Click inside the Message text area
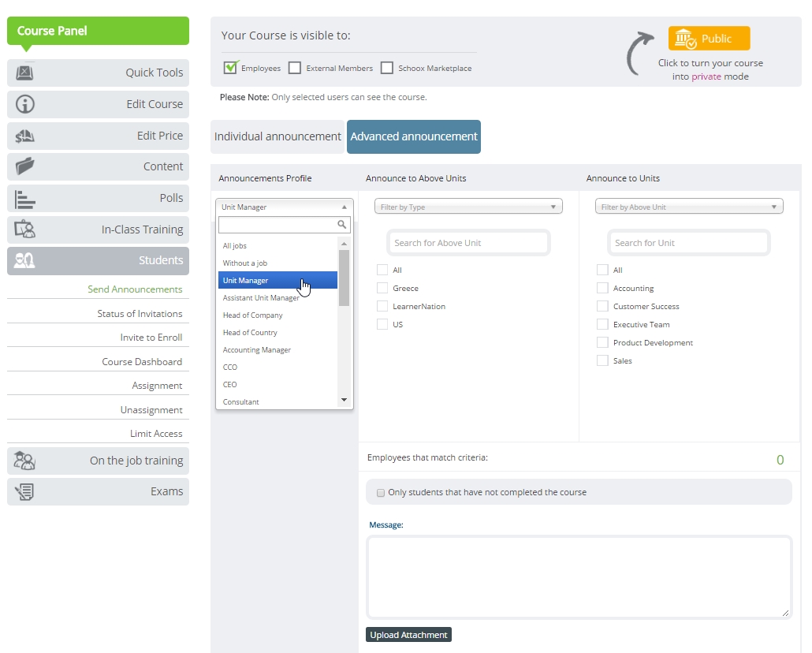Image resolution: width=812 pixels, height=653 pixels. [579, 577]
